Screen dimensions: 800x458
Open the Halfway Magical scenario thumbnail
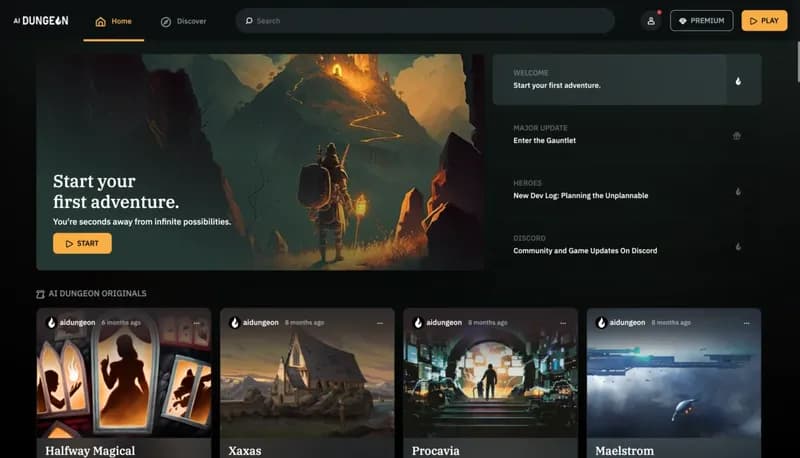coord(124,372)
